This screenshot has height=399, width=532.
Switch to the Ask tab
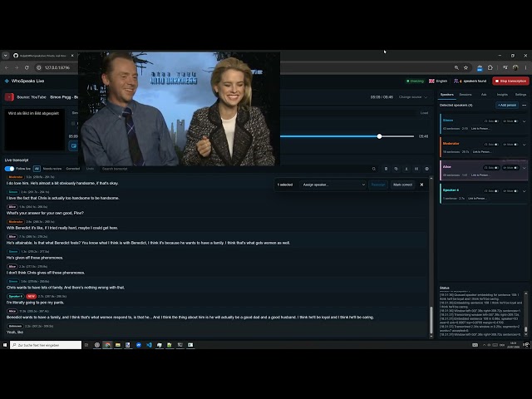click(x=484, y=95)
